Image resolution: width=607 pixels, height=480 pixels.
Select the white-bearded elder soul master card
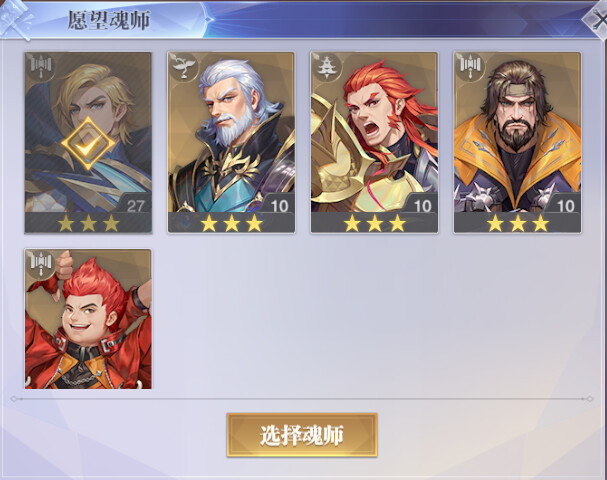click(231, 142)
